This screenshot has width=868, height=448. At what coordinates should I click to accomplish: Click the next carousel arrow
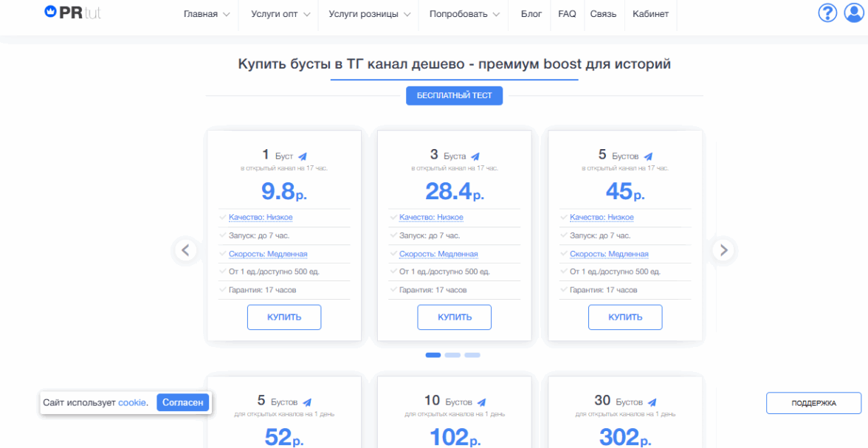tap(723, 250)
